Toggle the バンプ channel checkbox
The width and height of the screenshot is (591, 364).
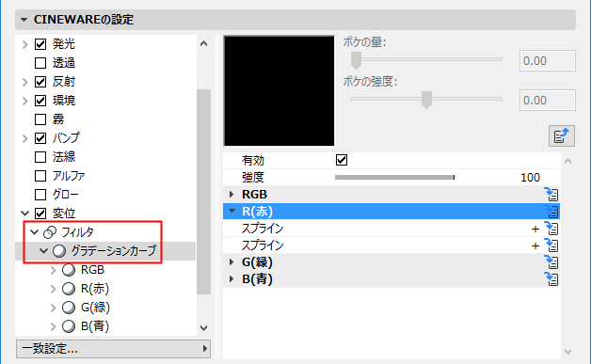click(x=40, y=138)
